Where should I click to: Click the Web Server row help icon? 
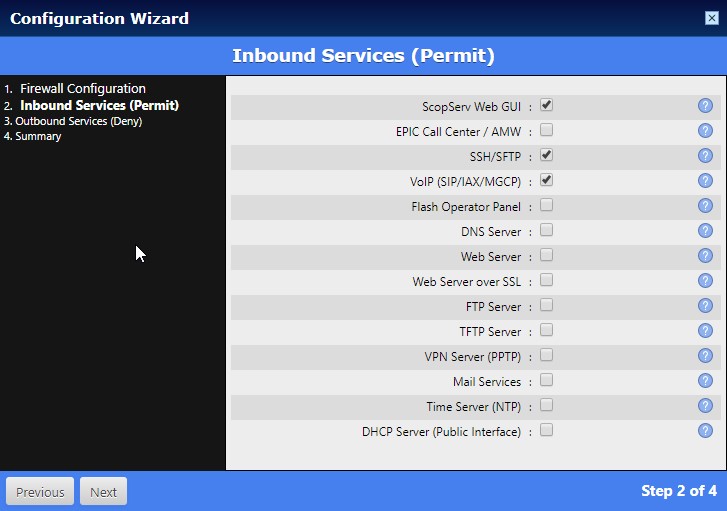pos(705,256)
